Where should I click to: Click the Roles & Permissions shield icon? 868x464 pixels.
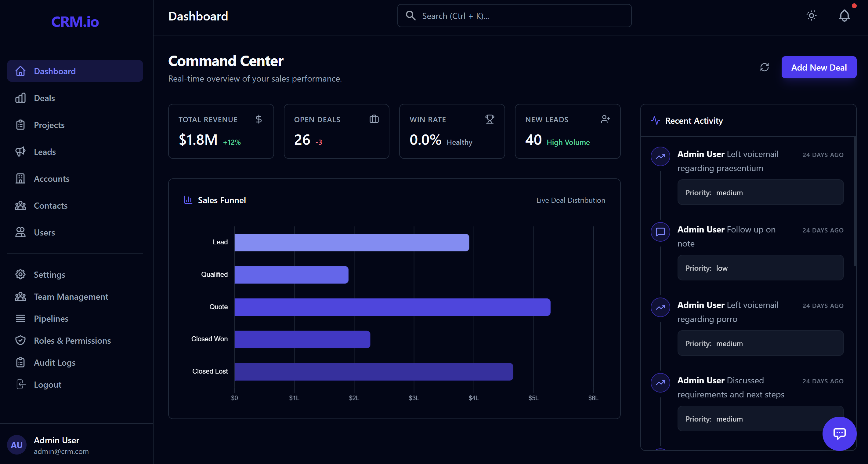[20, 341]
